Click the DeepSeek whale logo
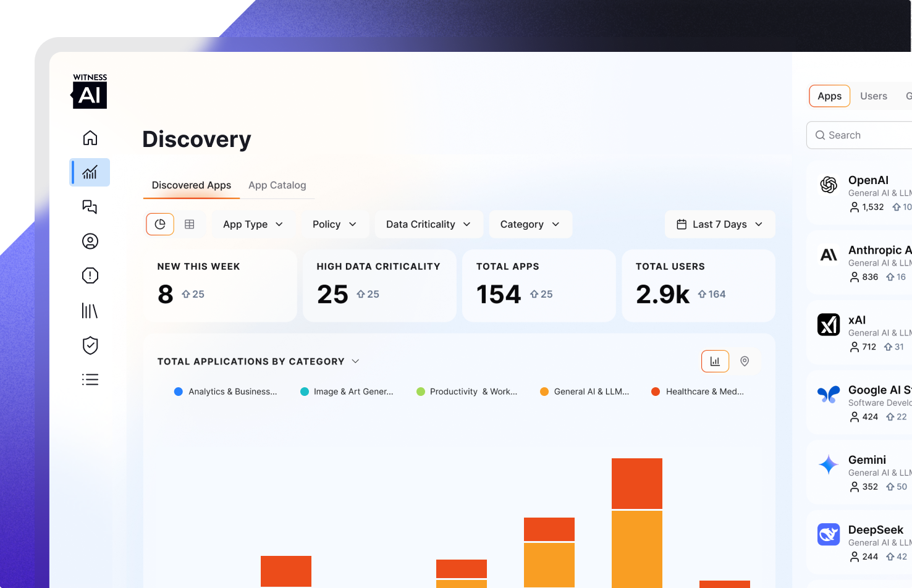Viewport: 912px width, 588px height. tap(829, 534)
